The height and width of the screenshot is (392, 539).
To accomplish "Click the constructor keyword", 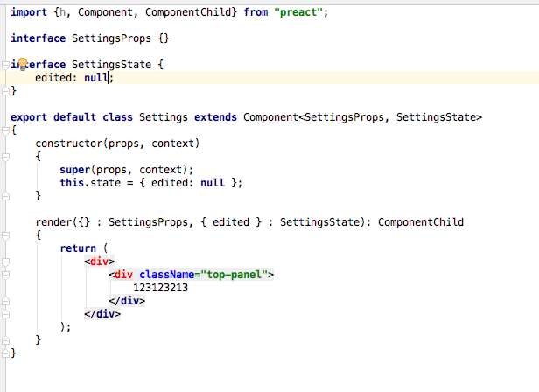I will (73, 143).
